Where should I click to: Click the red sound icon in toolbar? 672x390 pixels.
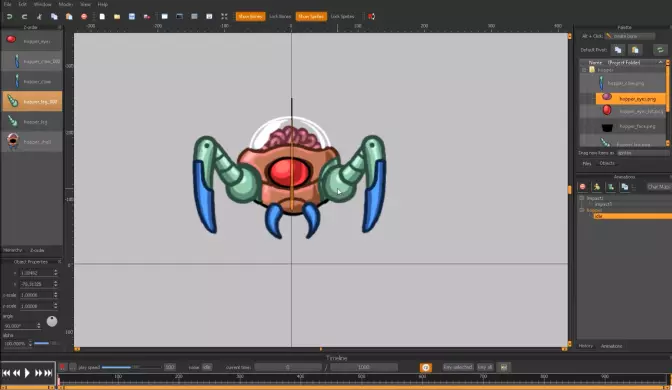tap(372, 16)
